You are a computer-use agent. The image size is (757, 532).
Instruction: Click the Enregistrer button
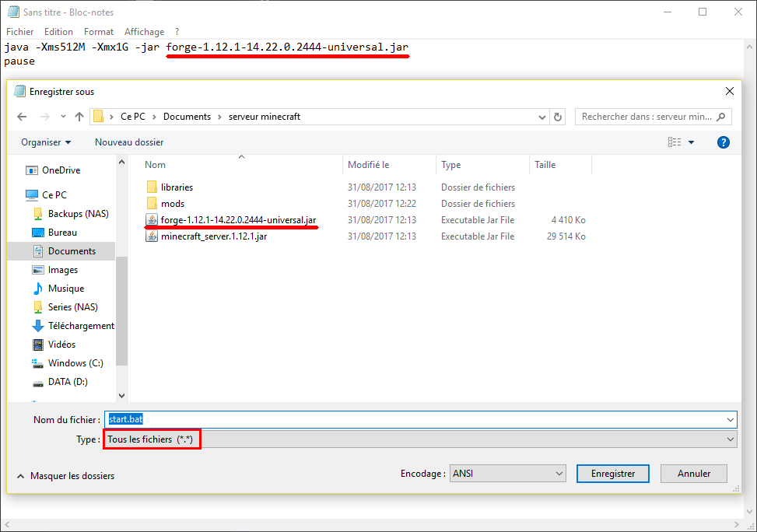click(613, 474)
